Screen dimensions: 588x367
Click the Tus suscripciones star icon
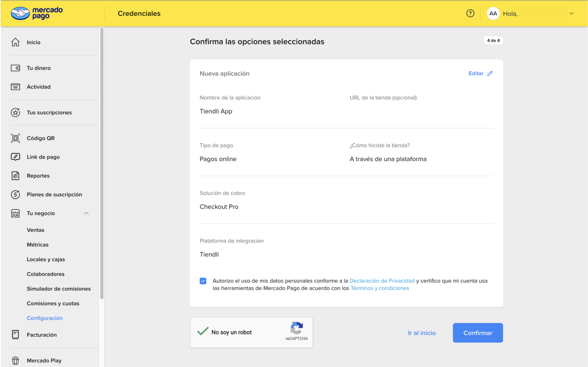click(15, 112)
